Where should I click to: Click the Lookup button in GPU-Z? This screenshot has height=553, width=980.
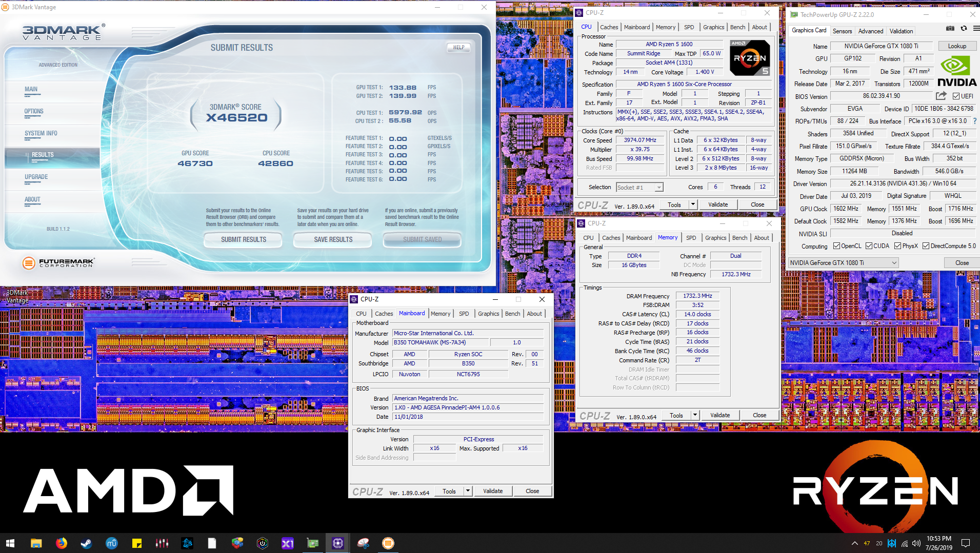957,46
